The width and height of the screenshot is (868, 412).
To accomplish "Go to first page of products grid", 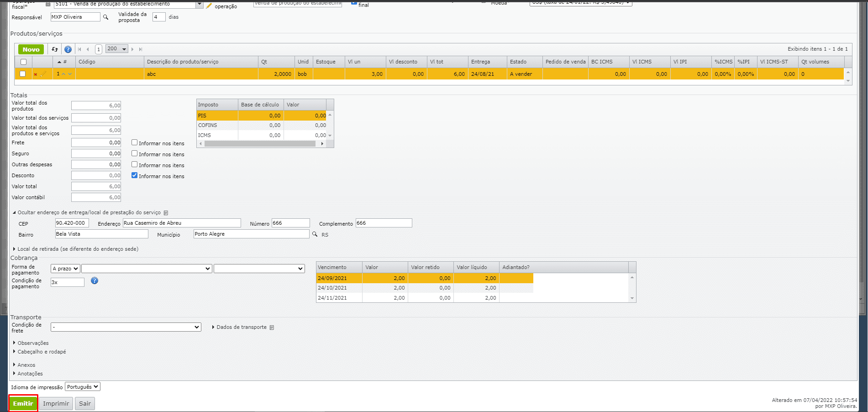I will pos(79,49).
